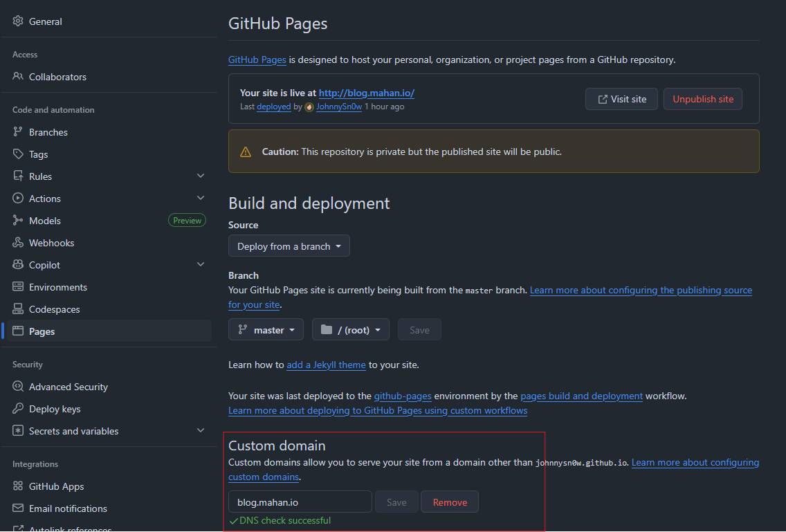Remove the blog.mahan.io custom domain
This screenshot has height=532, width=786.
(x=450, y=502)
